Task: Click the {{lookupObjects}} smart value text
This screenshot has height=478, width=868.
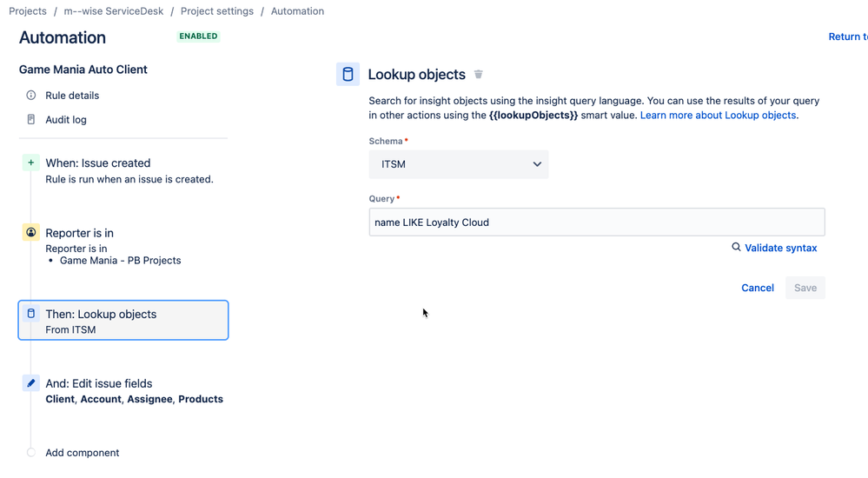Action: [533, 116]
